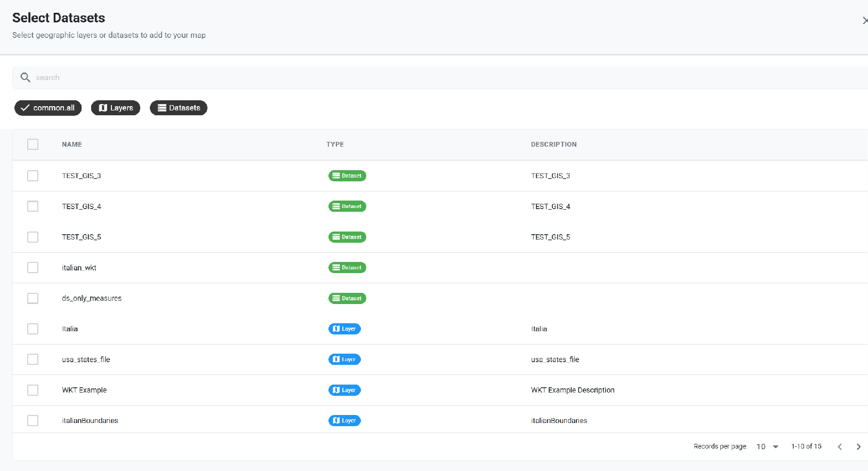This screenshot has width=868, height=471.
Task: Check the TEST_GIS_5 row checkbox
Action: coord(33,237)
